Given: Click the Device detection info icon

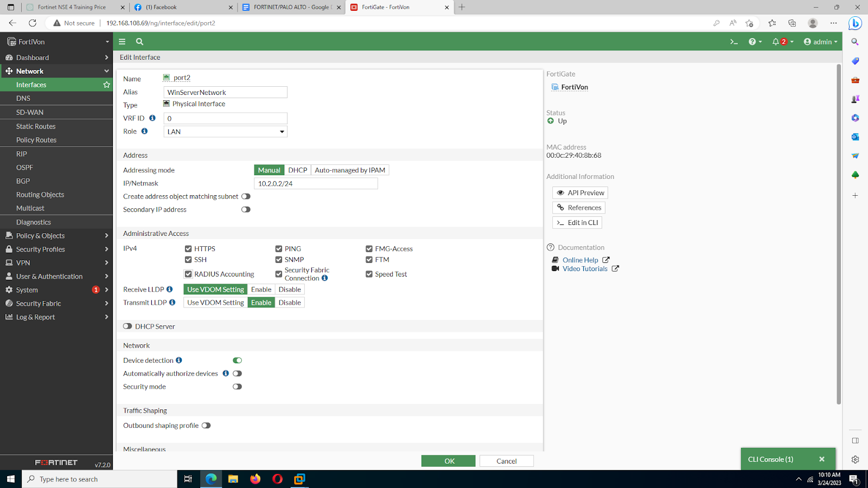Looking at the screenshot, I should tap(179, 360).
